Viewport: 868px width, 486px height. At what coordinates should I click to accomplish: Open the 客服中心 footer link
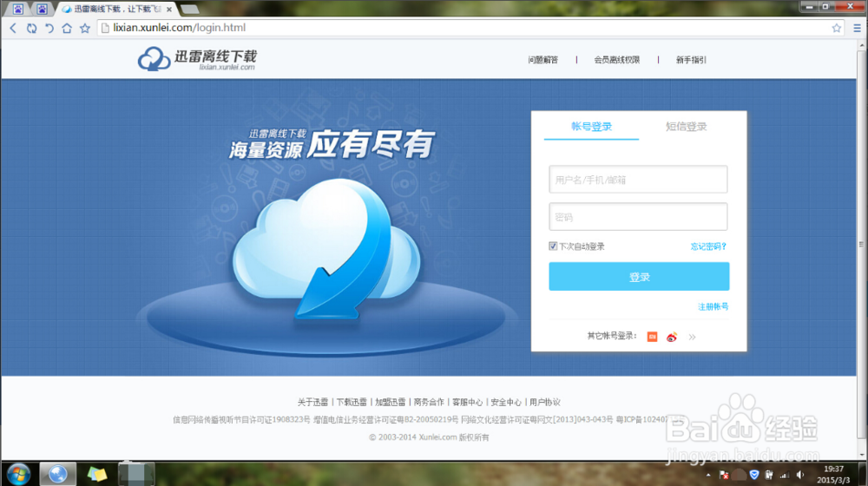click(468, 402)
